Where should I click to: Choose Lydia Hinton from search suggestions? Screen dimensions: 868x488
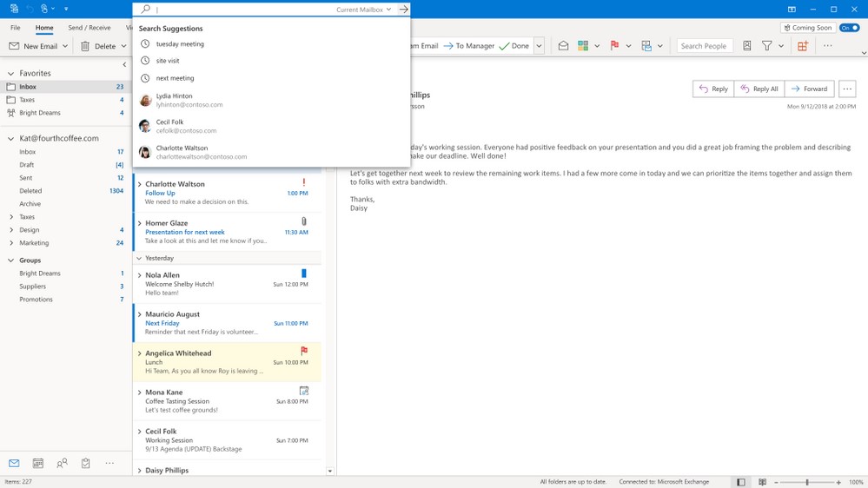tap(271, 100)
